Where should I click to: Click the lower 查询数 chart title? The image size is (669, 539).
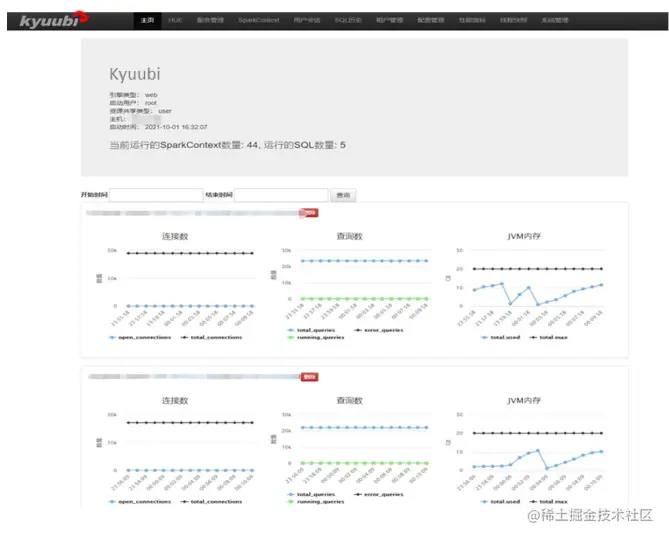(349, 401)
